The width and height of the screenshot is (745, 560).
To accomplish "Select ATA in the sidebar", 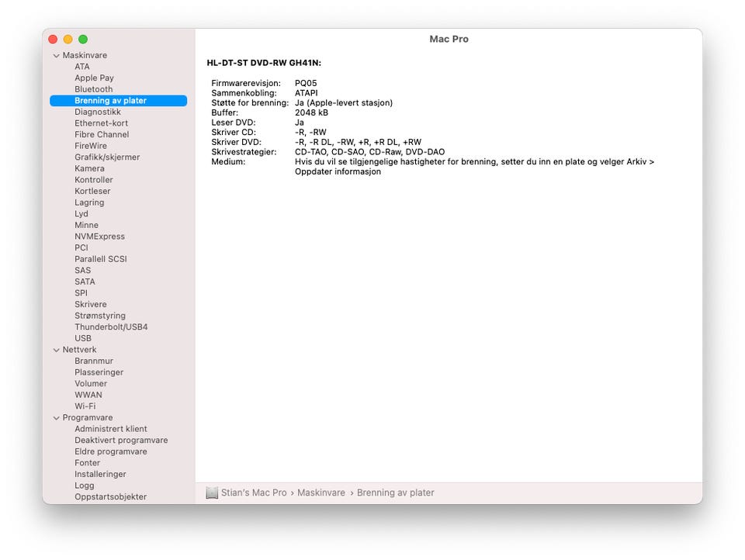I will pos(81,67).
